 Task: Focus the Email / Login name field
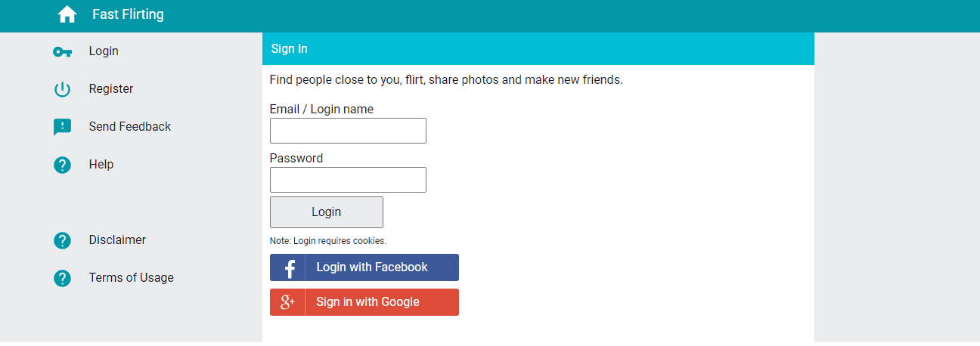348,131
